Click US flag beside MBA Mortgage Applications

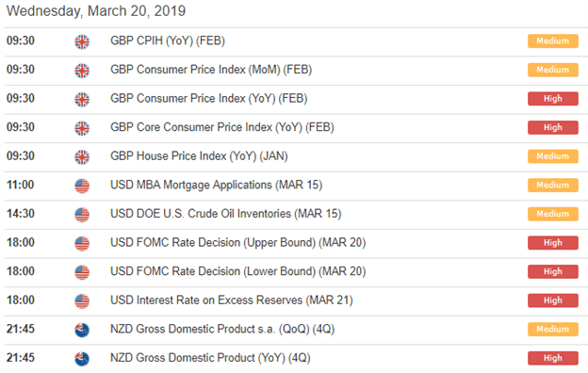(x=82, y=186)
